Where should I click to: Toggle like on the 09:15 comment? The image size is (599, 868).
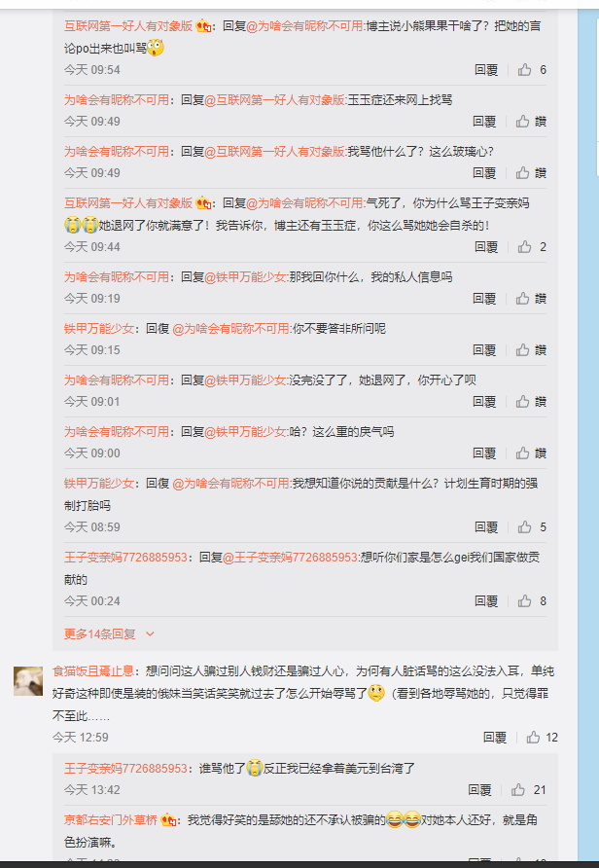[531, 350]
